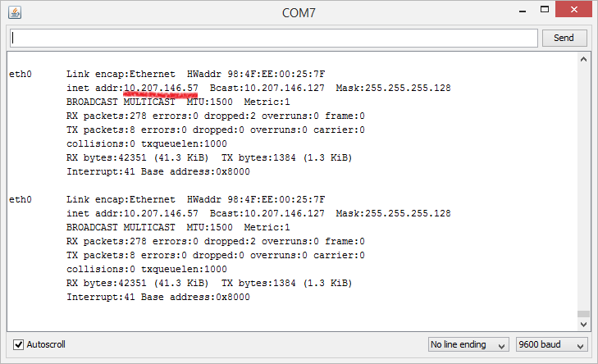Click the COM7 window title text
The width and height of the screenshot is (598, 364).
pos(299,13)
